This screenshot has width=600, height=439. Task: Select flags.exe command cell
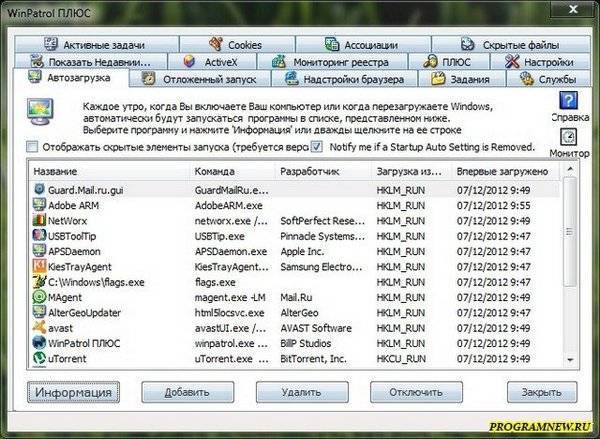(215, 282)
